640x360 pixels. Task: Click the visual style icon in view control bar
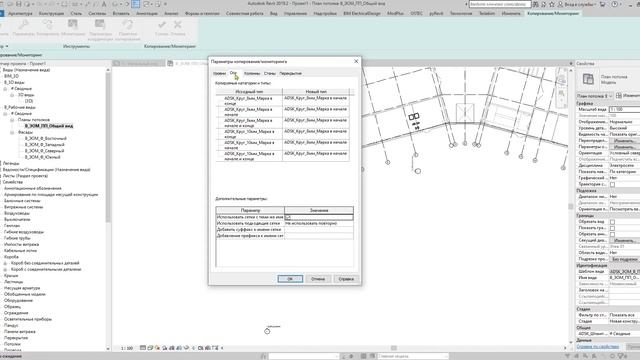pos(150,348)
